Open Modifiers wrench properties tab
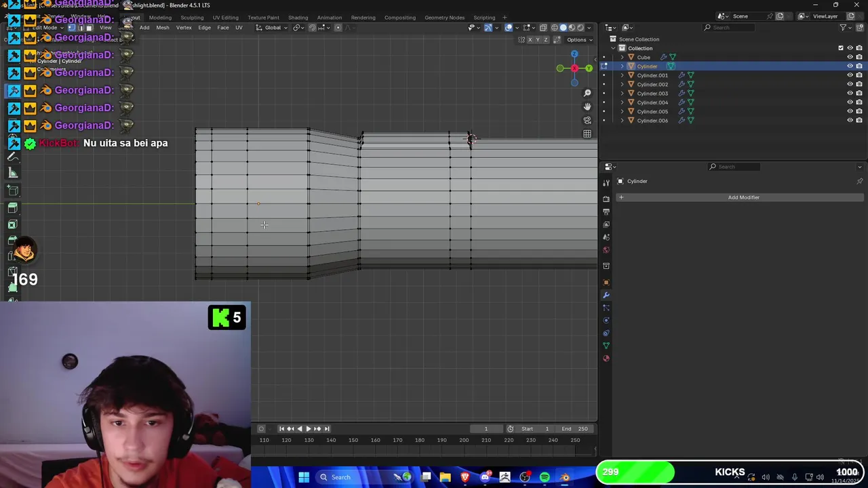868x488 pixels. pos(606,296)
